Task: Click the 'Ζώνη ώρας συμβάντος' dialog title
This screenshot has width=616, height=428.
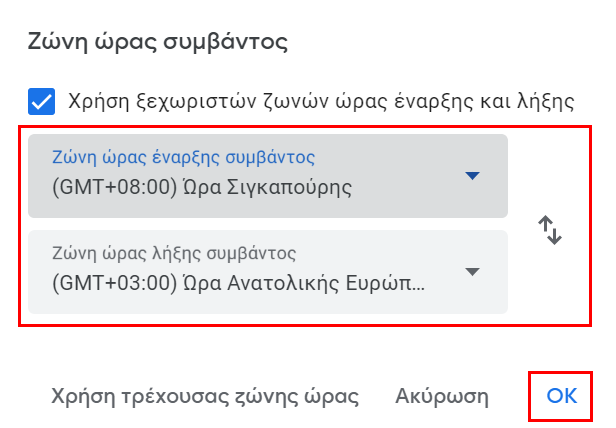Action: 158,42
